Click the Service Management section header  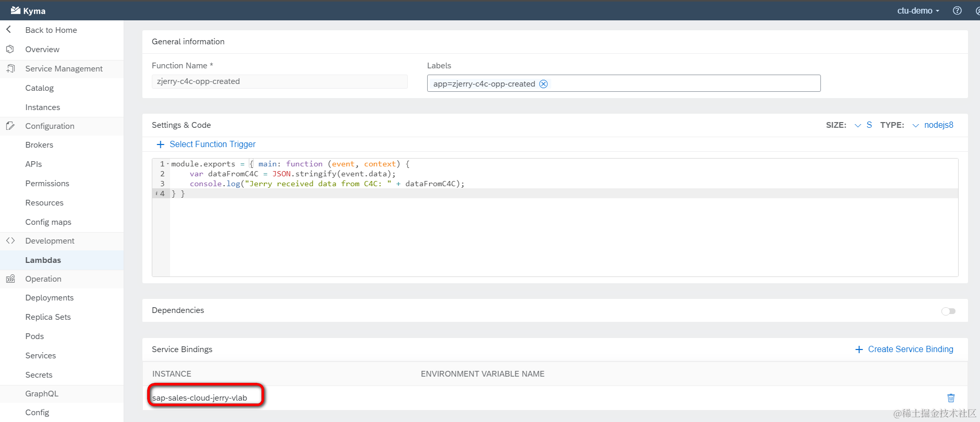(x=64, y=68)
